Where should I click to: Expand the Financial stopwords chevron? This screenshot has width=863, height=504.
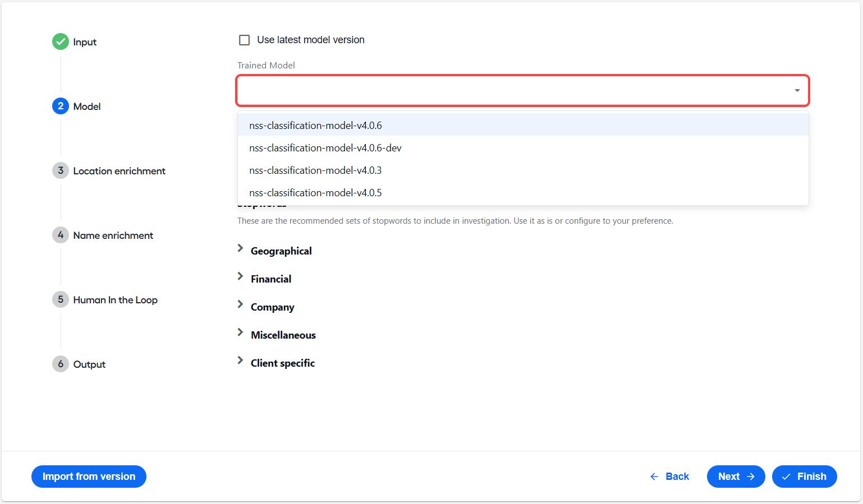click(240, 276)
